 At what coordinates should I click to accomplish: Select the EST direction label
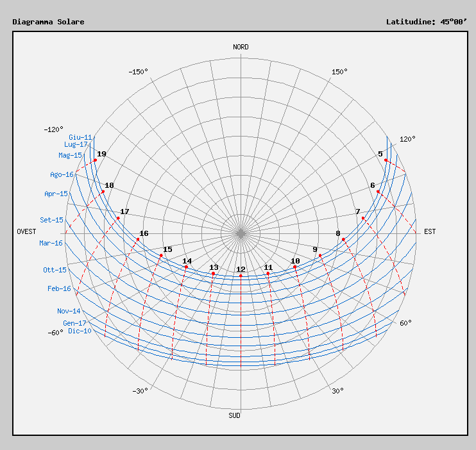pyautogui.click(x=429, y=231)
